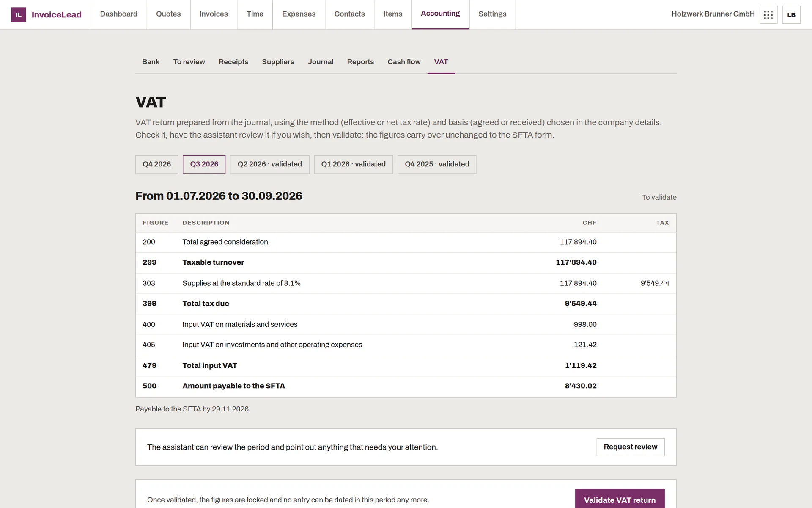Click the period heading From 01.07.2026 to 30.09.2026
The width and height of the screenshot is (812, 508).
[219, 196]
